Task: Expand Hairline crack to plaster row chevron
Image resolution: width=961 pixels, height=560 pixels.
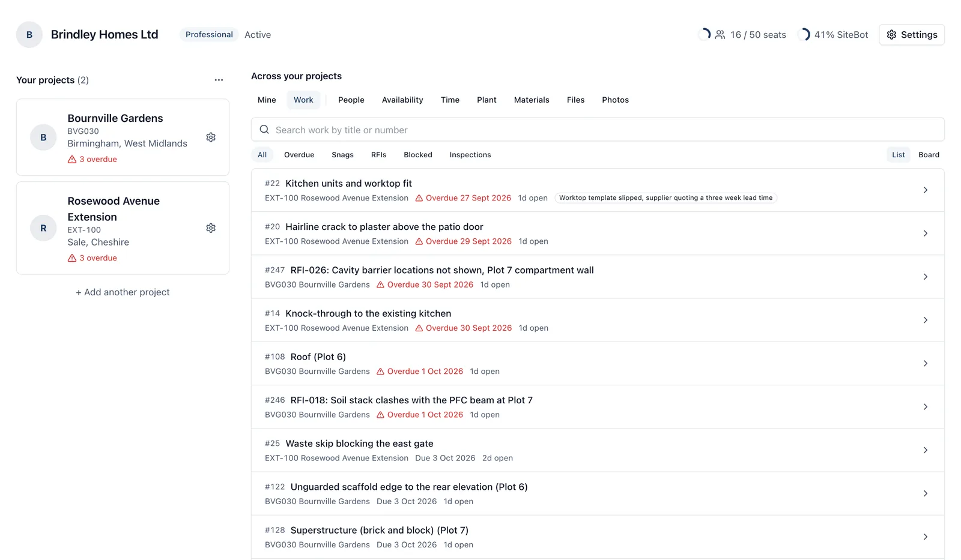Action: point(925,233)
